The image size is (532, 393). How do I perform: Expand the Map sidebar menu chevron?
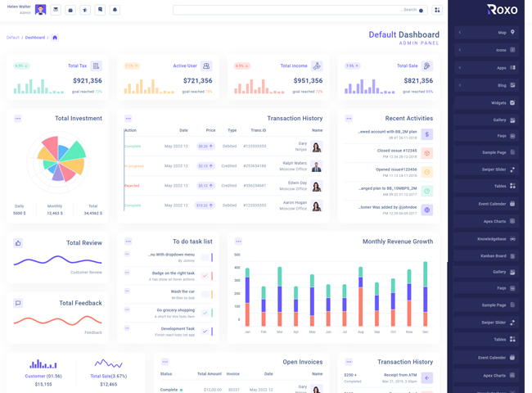pos(460,33)
